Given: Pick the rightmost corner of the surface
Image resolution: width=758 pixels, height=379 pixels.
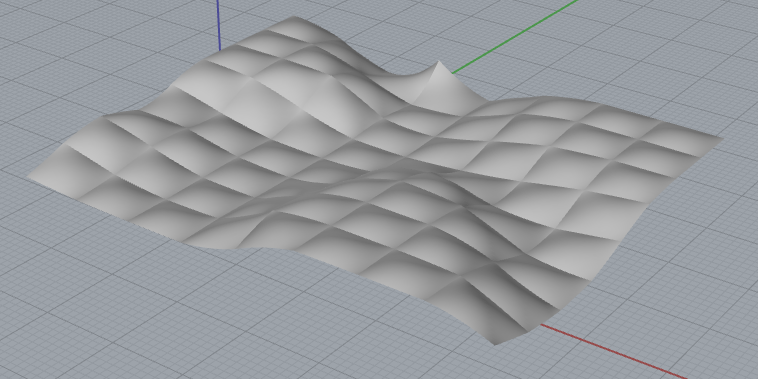Looking at the screenshot, I should 720,139.
